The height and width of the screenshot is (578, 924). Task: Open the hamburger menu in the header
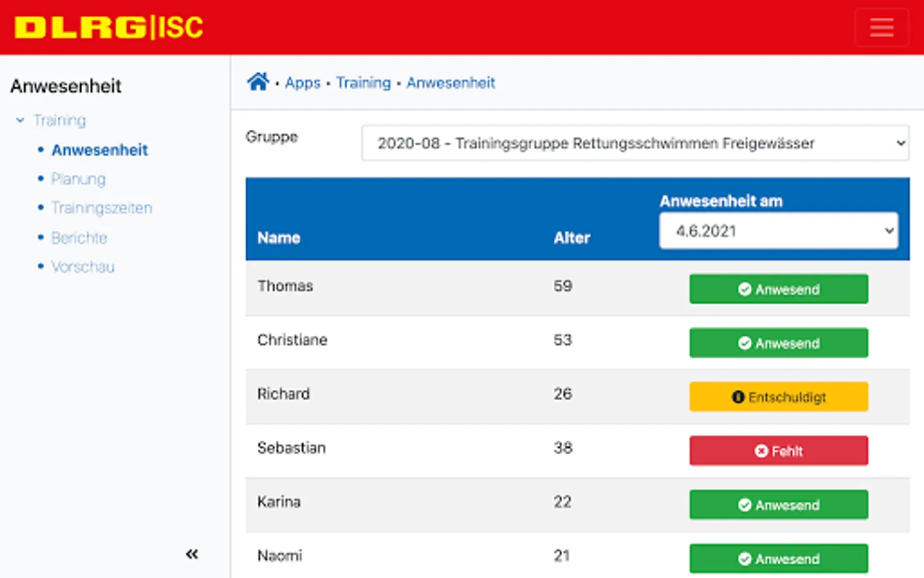pos(881,28)
